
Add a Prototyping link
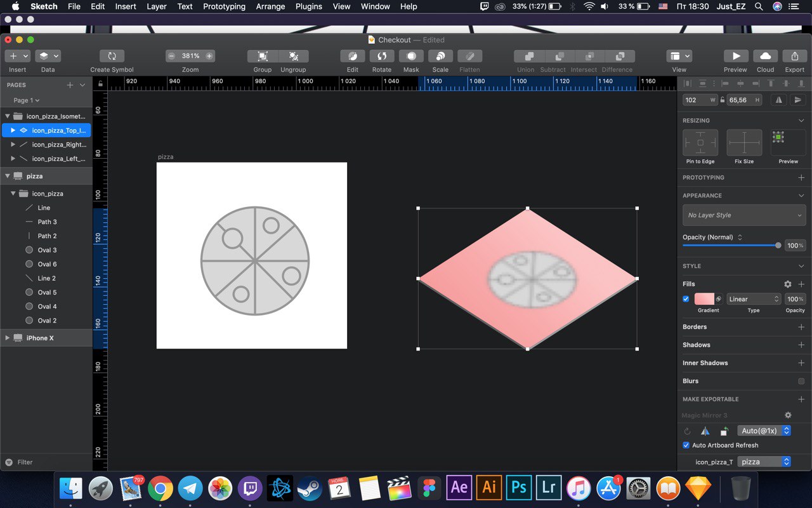click(x=801, y=178)
